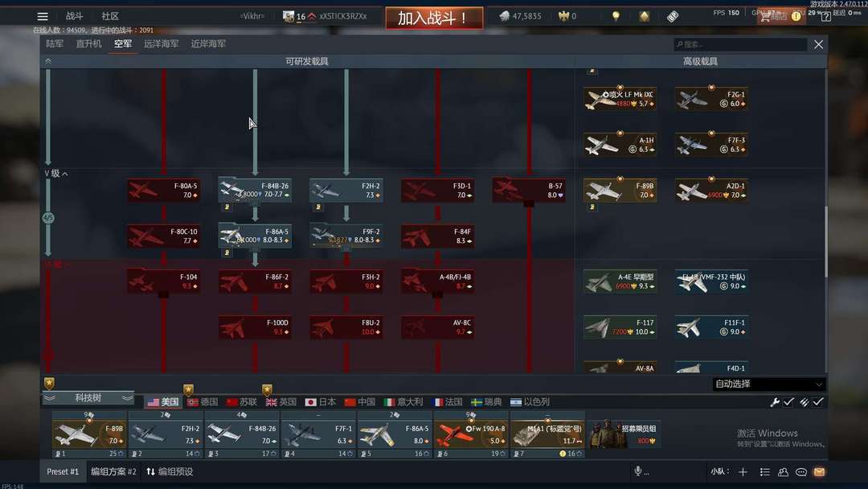
Task: Select the F3D-1 aircraft card
Action: [x=437, y=191]
